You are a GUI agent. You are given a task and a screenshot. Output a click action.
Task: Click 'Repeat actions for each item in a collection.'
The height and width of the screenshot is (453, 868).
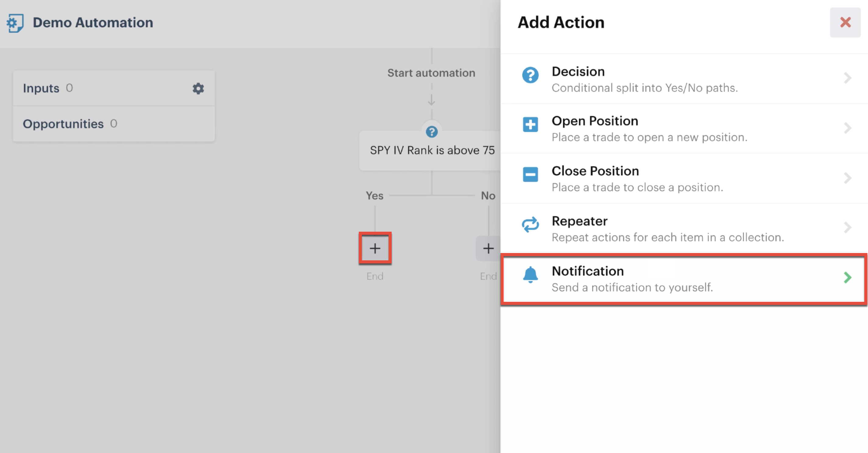tap(668, 237)
